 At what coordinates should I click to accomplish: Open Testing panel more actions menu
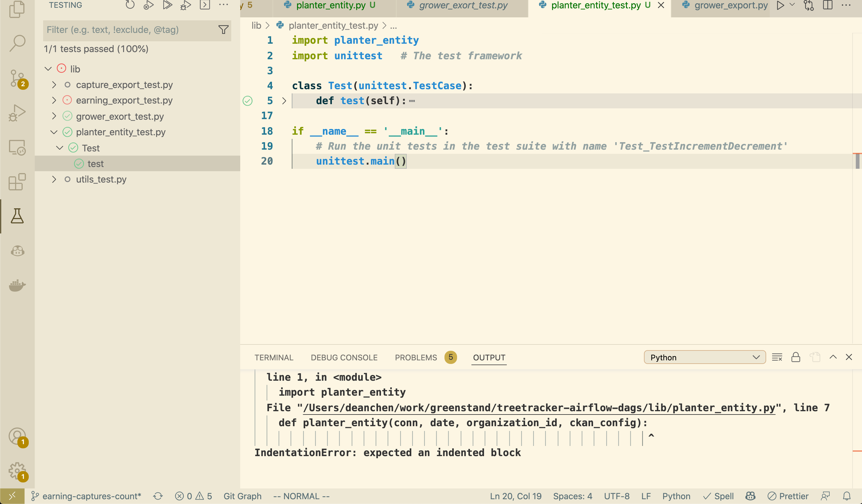click(223, 5)
